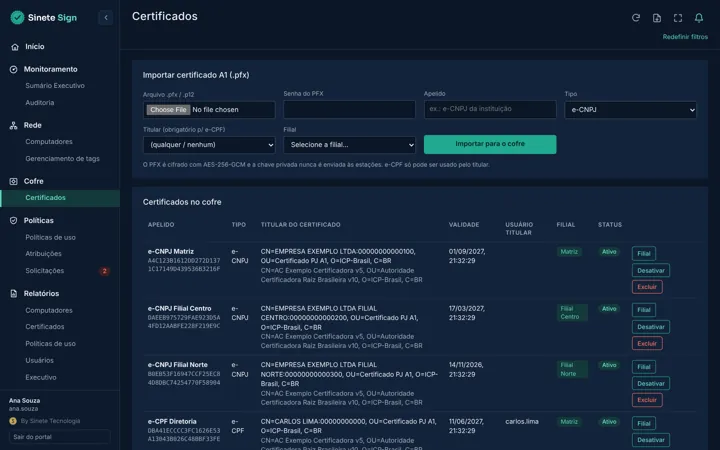Screen dimensions: 720x450
Task: Click Redefinir filtros link
Action: tap(685, 37)
